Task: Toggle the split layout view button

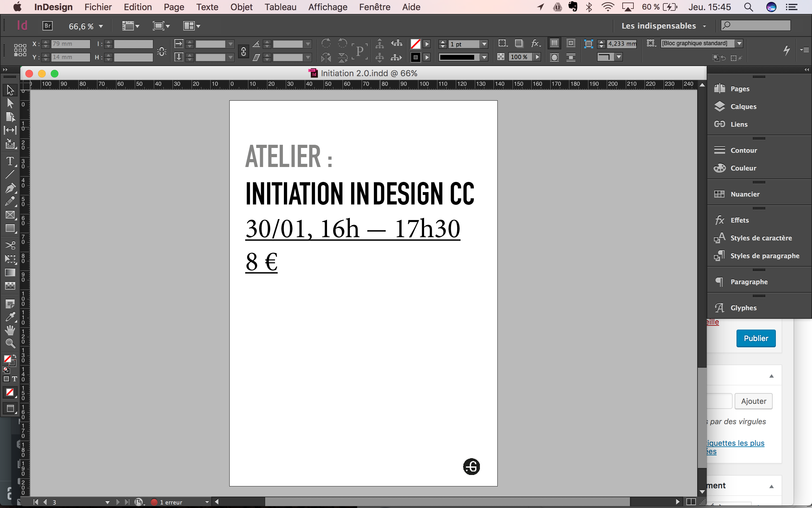Action: point(691,502)
